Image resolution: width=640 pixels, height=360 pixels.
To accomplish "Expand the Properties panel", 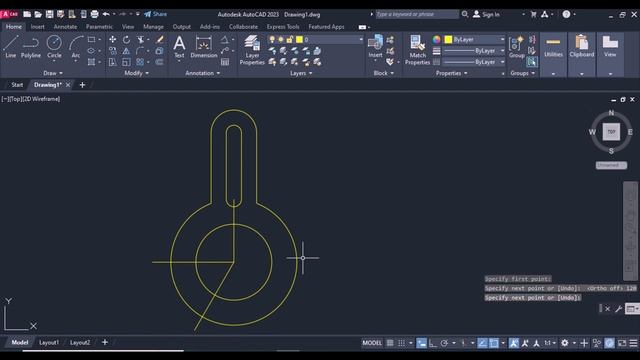I will (x=451, y=73).
